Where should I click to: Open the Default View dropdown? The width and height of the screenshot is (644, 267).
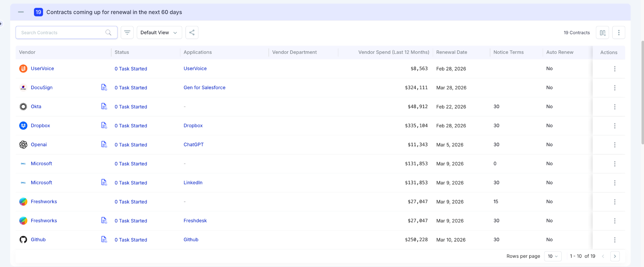(x=159, y=32)
